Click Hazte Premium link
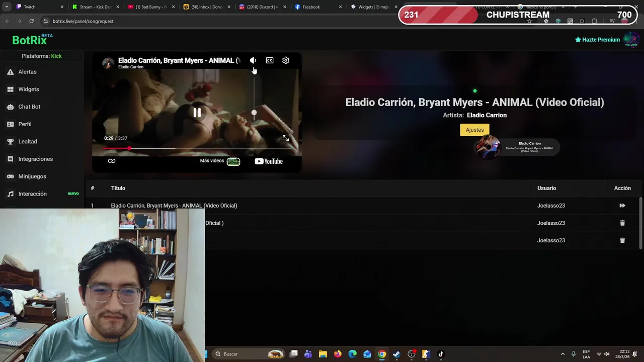644x362 pixels. [597, 40]
